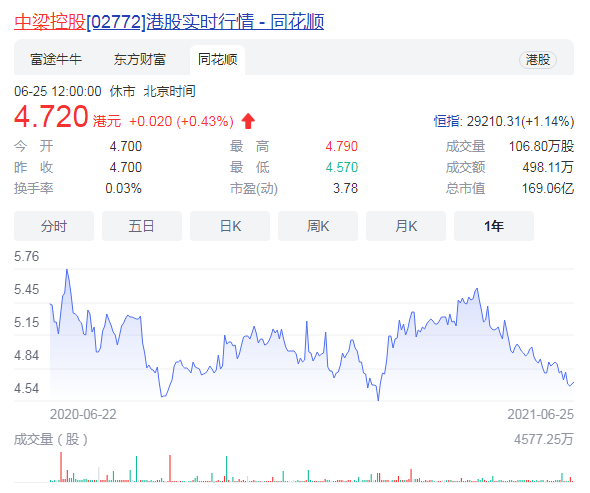Image resolution: width=590 pixels, height=493 pixels.
Task: Click the 港元 currency label
Action: [107, 122]
